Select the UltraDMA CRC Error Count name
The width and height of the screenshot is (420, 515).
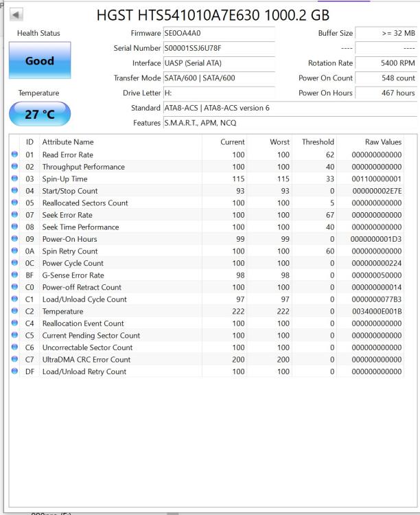(86, 360)
